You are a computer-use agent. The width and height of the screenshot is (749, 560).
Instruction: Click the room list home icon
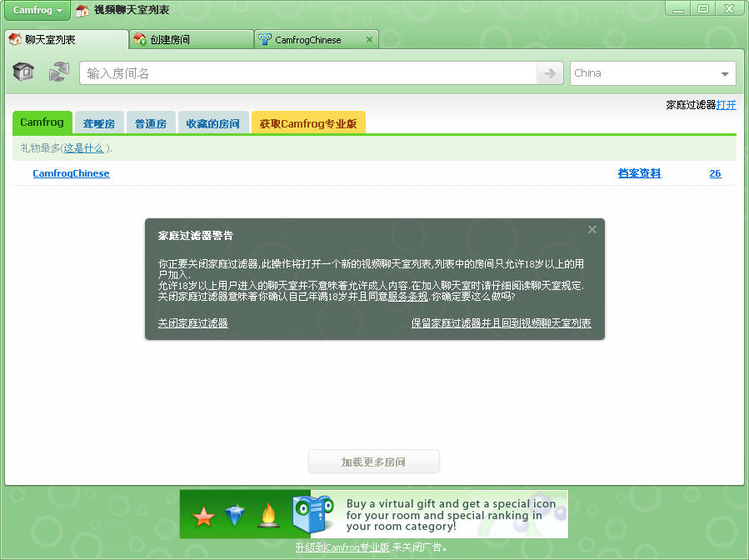click(23, 72)
